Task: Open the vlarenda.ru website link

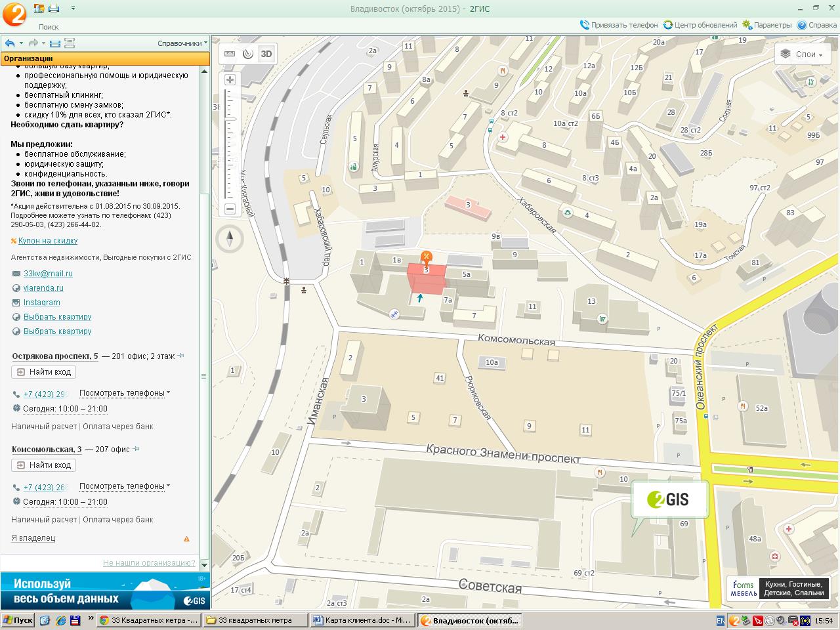Action: [43, 288]
